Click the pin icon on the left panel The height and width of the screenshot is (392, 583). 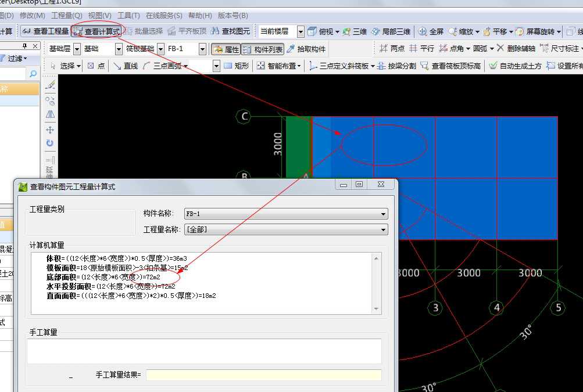click(25, 46)
